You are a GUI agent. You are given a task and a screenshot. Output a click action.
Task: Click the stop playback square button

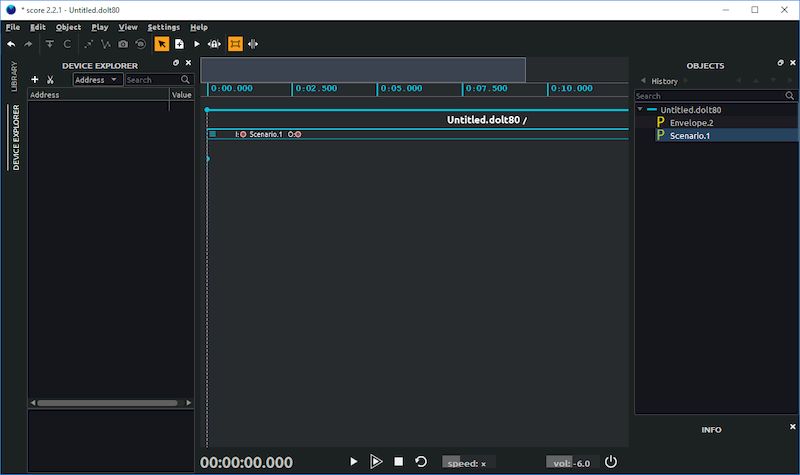(x=398, y=462)
